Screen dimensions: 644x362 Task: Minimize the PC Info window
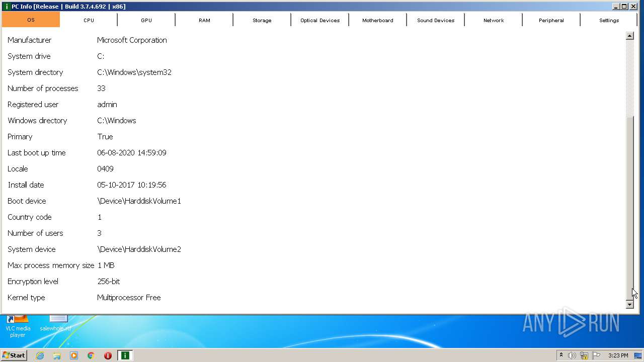616,7
